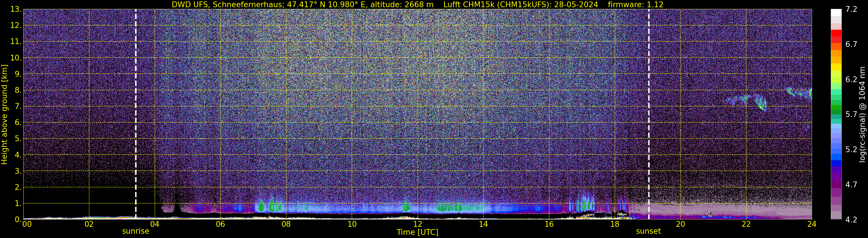Click the 'firmware: 1.12' text
Viewport: 868px width, 238px height.
(636, 5)
